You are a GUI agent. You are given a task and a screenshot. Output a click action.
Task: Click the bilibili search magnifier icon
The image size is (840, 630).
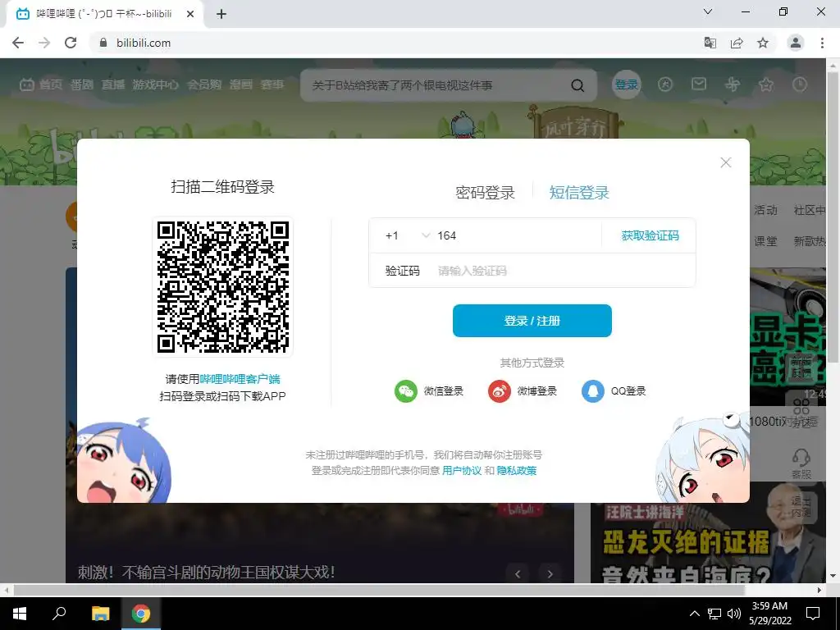pyautogui.click(x=577, y=85)
